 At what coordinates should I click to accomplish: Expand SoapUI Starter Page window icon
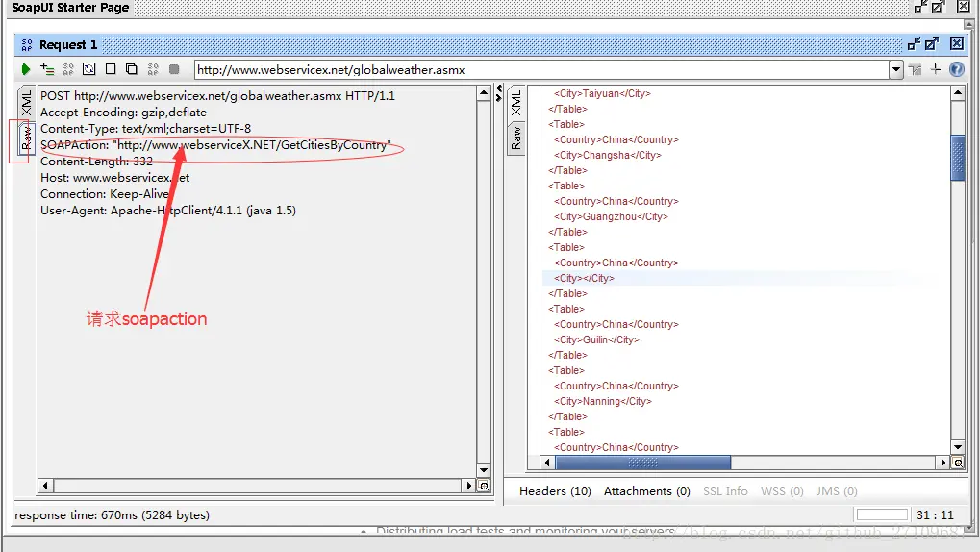pos(938,7)
